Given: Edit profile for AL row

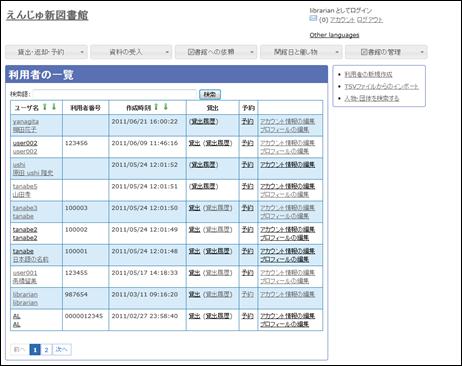Looking at the screenshot, I should (284, 324).
